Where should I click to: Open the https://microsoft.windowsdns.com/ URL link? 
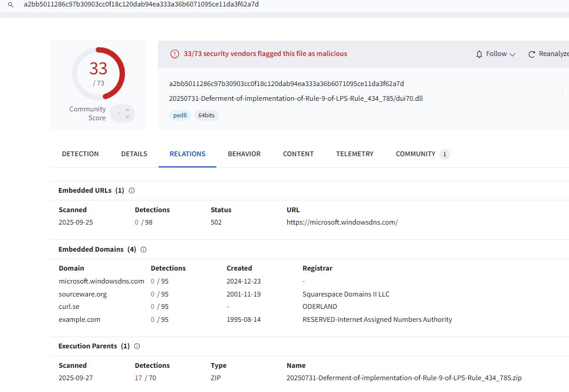[342, 222]
